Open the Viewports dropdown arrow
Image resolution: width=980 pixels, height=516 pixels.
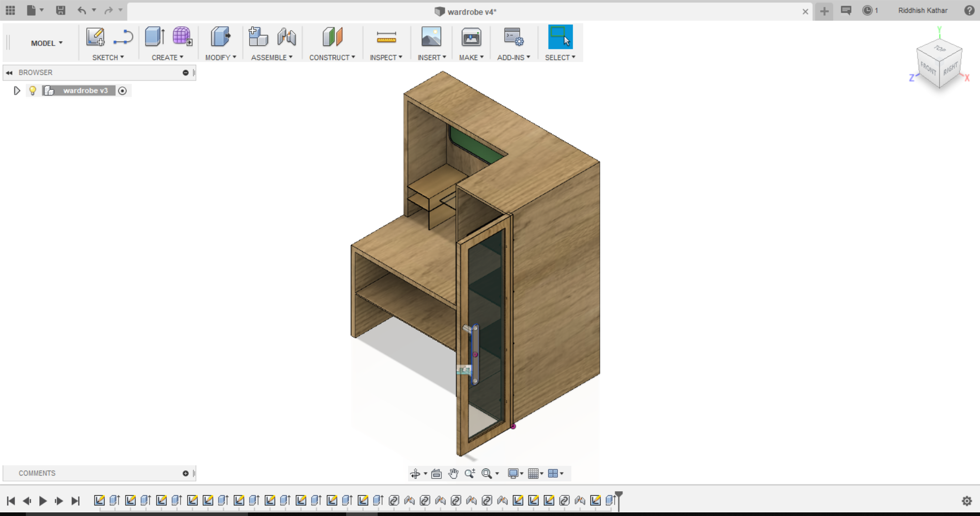[x=562, y=474]
